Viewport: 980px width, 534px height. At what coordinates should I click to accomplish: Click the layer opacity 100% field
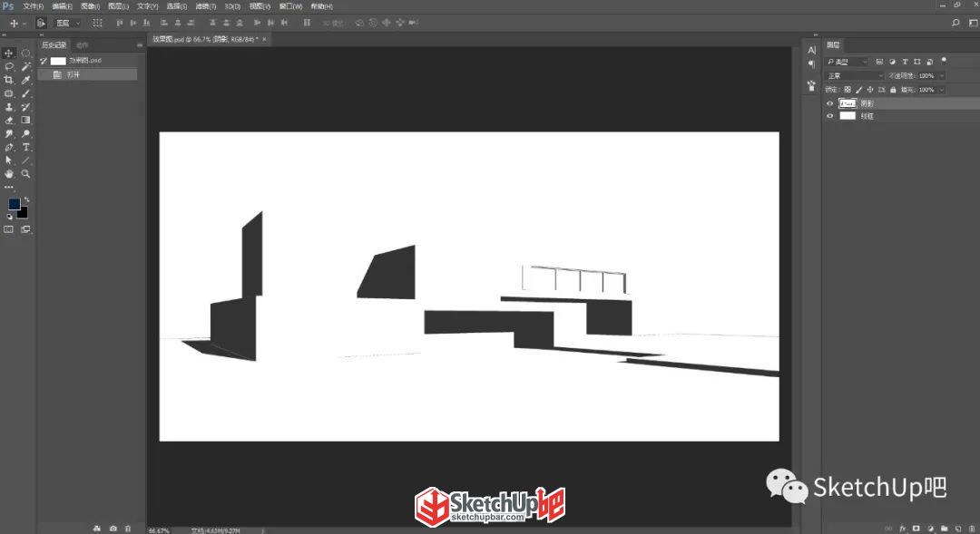pos(926,75)
